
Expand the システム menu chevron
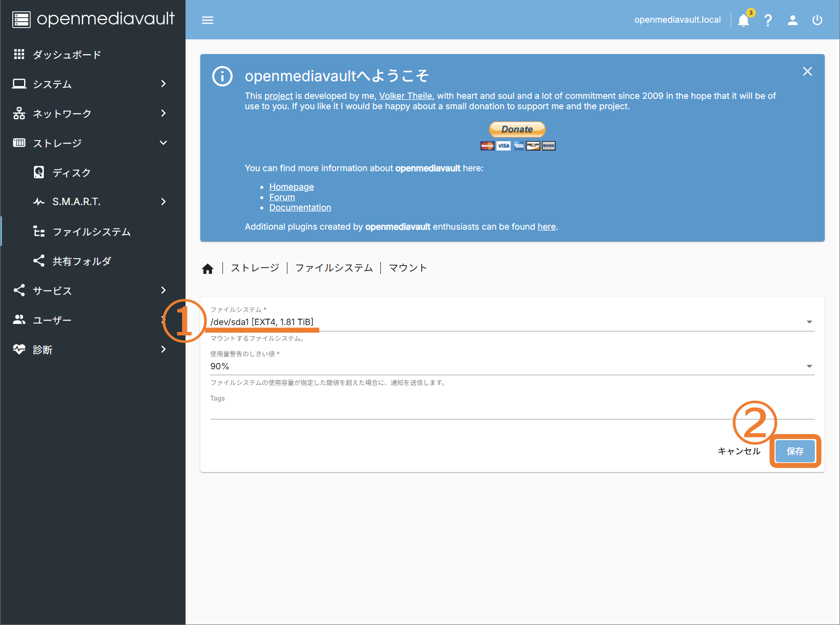[x=163, y=84]
